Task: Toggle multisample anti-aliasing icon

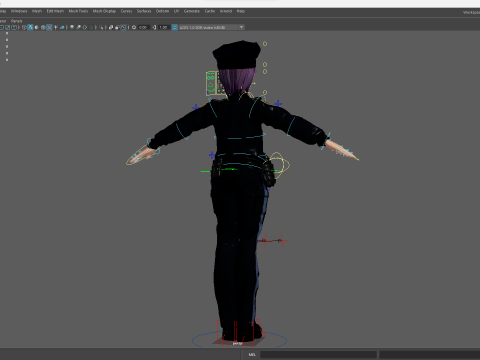Action: [x=85, y=27]
